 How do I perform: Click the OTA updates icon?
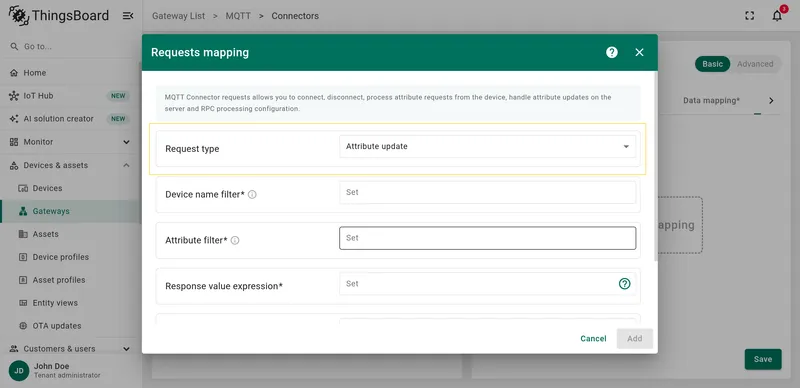click(x=23, y=326)
